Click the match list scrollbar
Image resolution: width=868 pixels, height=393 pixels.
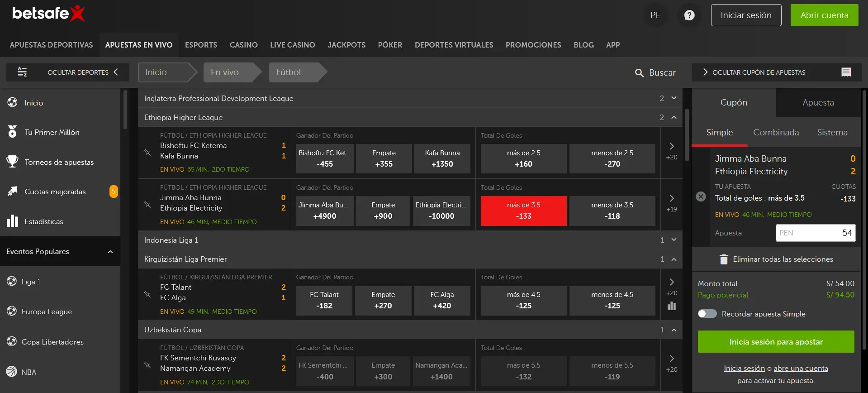[687, 135]
